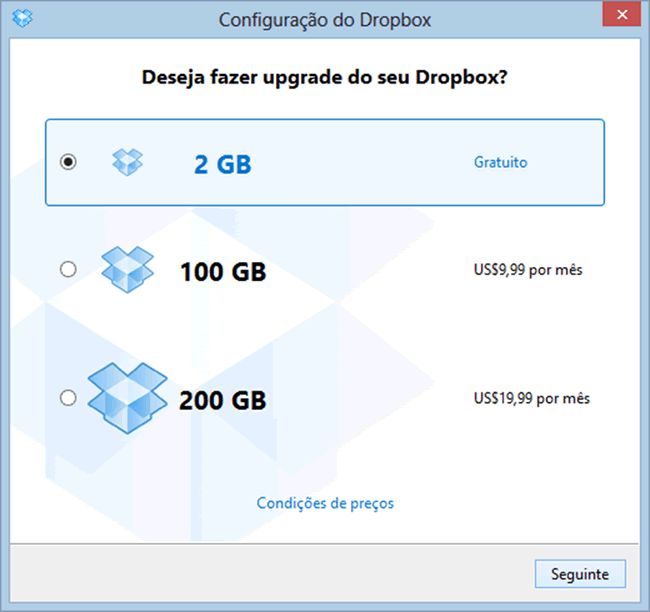Screen dimensions: 650x612
Task: Click the "Gratuito" price text
Action: (501, 162)
